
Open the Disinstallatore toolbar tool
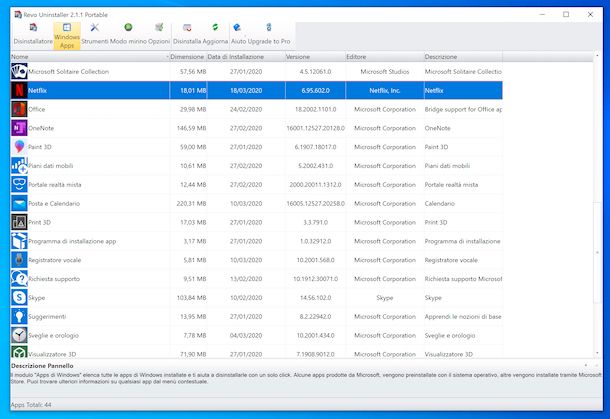click(33, 34)
